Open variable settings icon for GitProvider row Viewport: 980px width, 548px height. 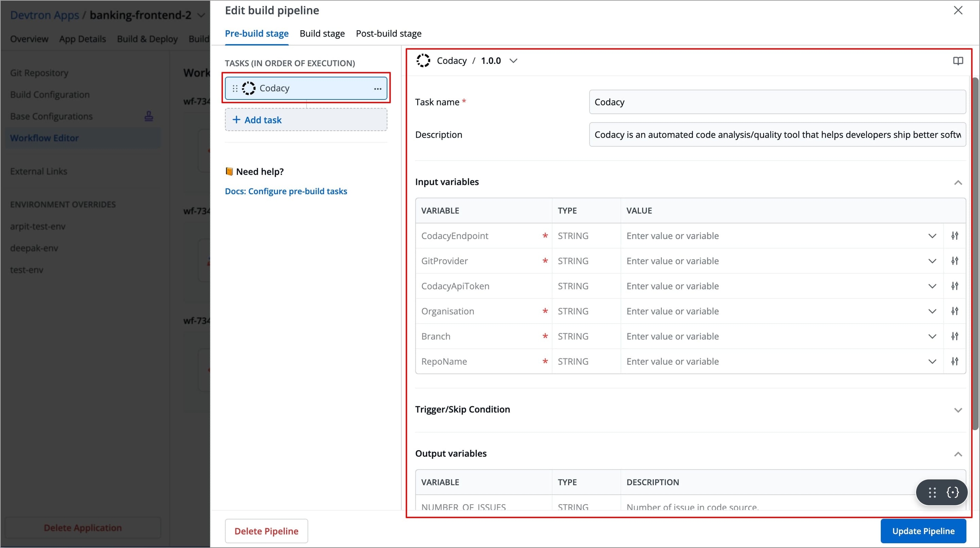click(x=955, y=261)
